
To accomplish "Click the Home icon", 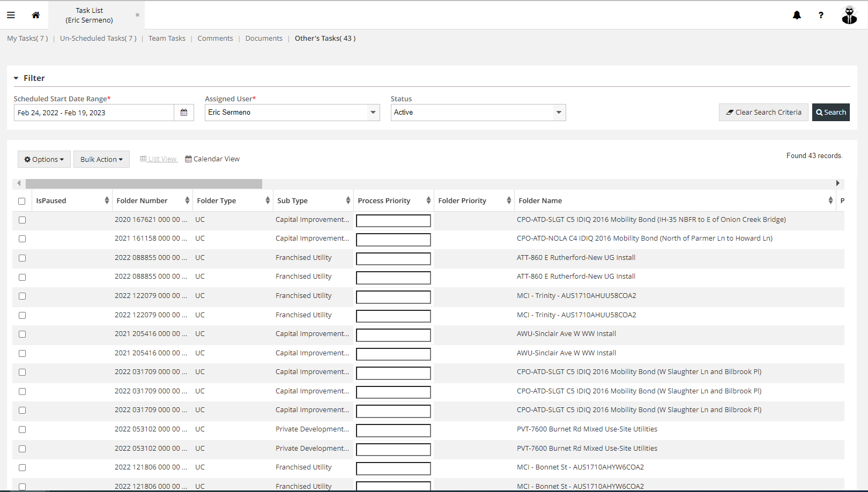I will click(35, 14).
